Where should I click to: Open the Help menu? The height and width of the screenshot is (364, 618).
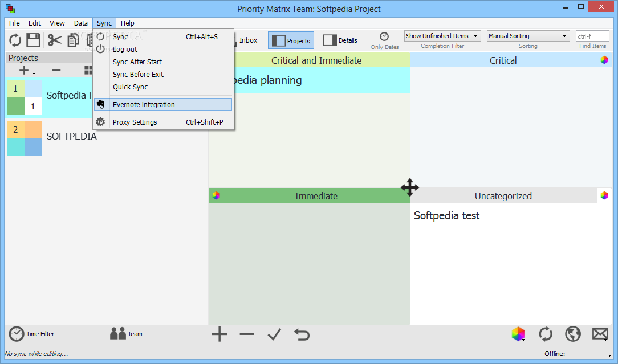click(x=127, y=23)
